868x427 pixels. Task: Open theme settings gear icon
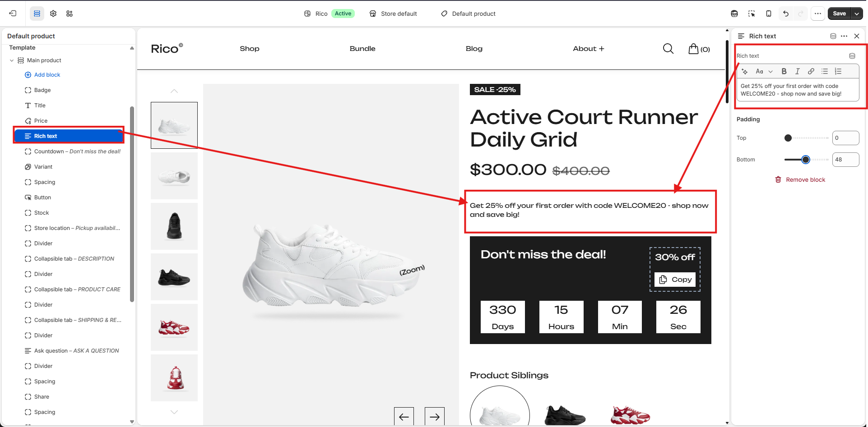53,14
